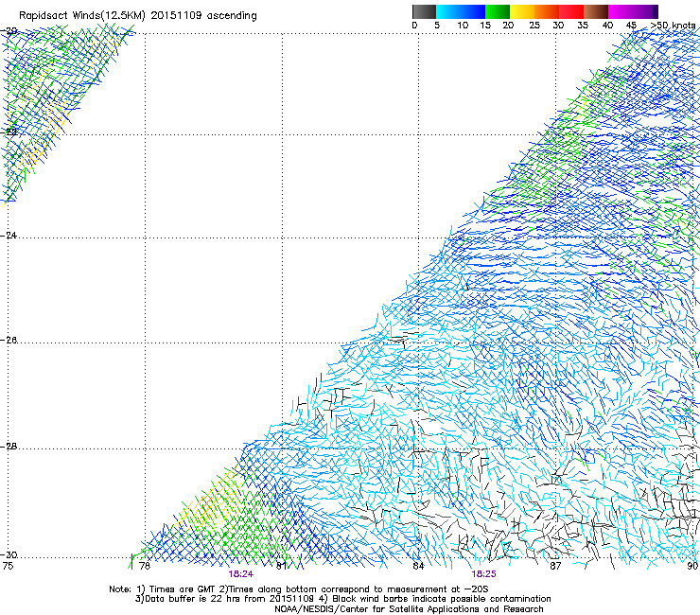Click the latitude label -30
The width and height of the screenshot is (700, 615).
coord(9,555)
